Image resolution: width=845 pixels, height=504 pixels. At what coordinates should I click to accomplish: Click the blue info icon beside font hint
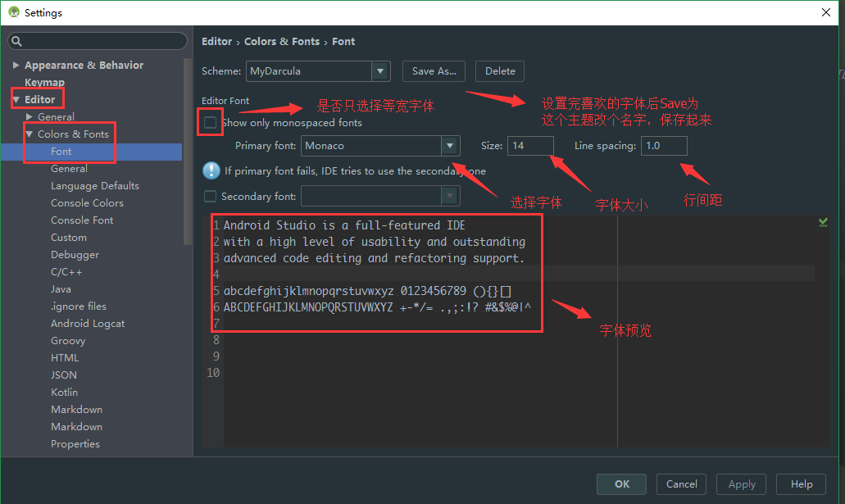point(211,171)
